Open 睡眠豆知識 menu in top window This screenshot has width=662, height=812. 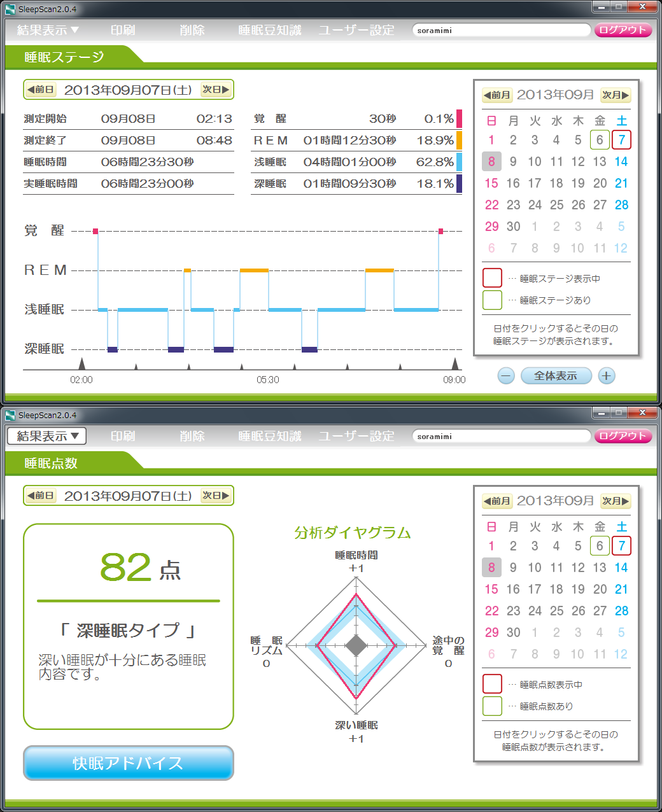(x=269, y=30)
